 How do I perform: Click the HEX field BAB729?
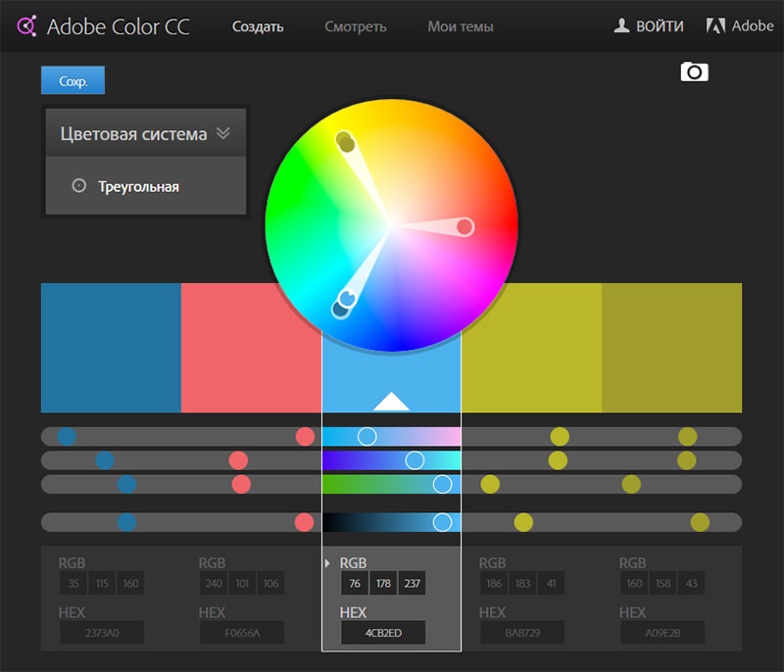(522, 633)
